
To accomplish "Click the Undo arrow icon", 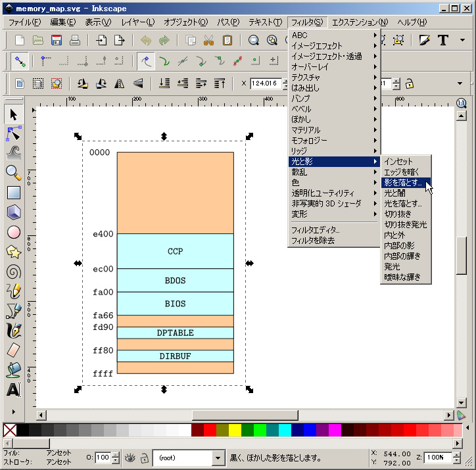I will (x=146, y=40).
